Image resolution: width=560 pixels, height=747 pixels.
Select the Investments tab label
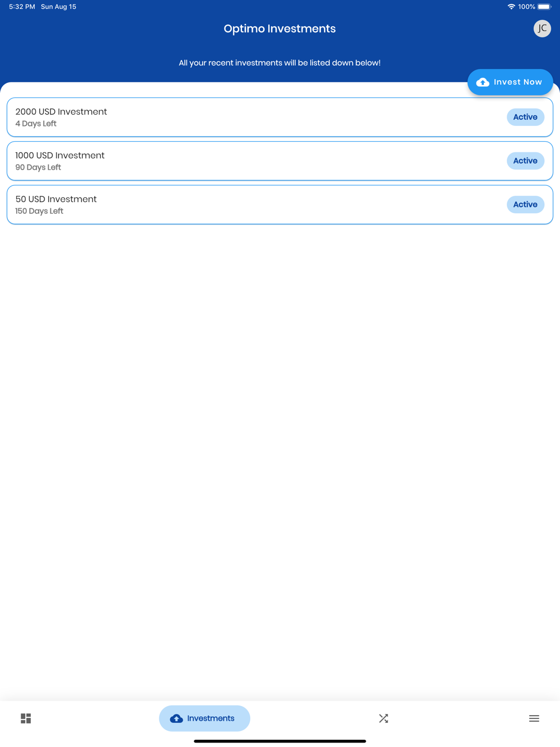click(211, 718)
